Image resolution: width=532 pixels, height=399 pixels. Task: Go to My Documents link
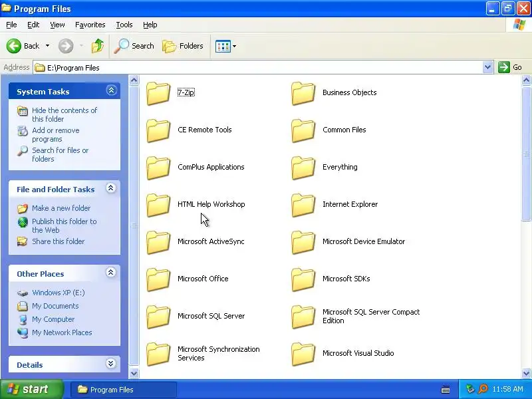[x=55, y=306]
